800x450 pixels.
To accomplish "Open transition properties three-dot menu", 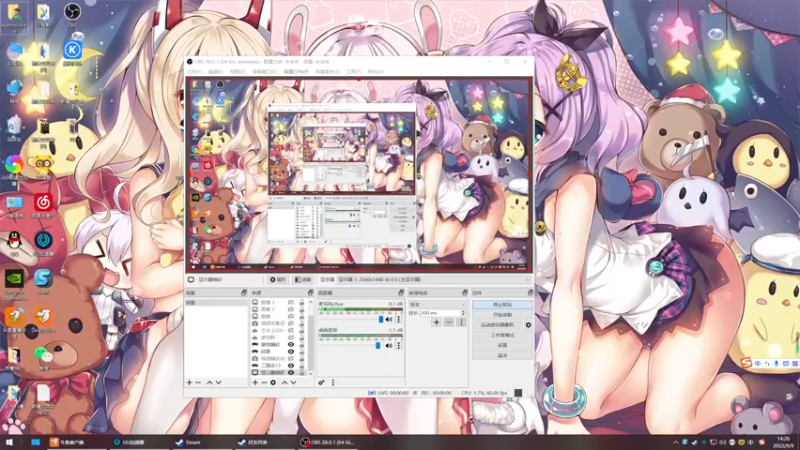I will tap(462, 322).
